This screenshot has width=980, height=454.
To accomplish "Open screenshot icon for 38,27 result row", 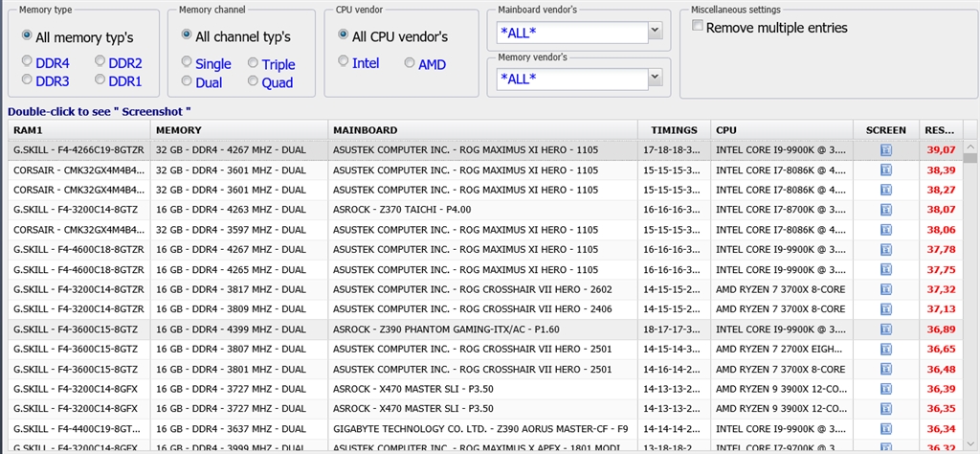I will [x=886, y=190].
